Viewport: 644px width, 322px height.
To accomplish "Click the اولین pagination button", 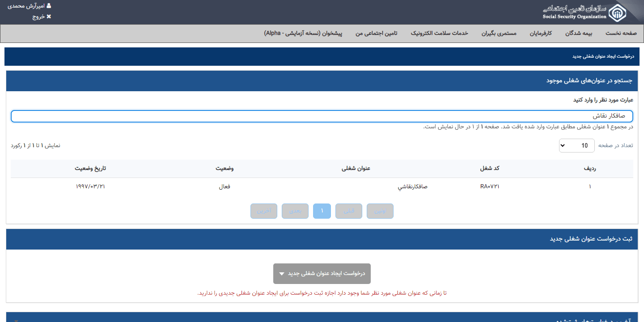I will [380, 211].
